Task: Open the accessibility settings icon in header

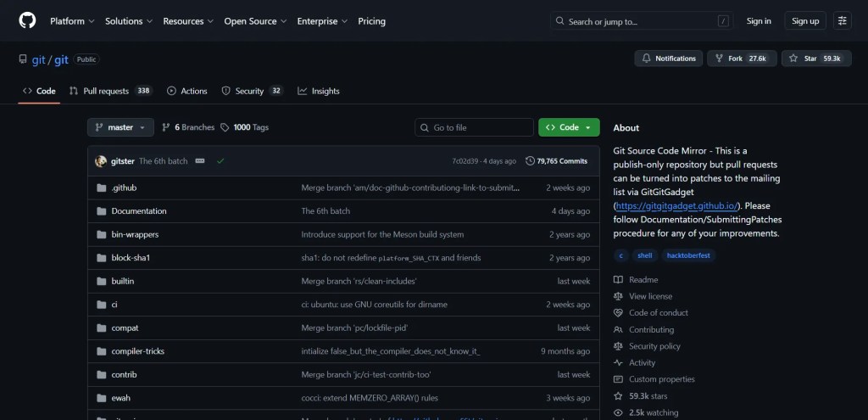Action: 842,21
